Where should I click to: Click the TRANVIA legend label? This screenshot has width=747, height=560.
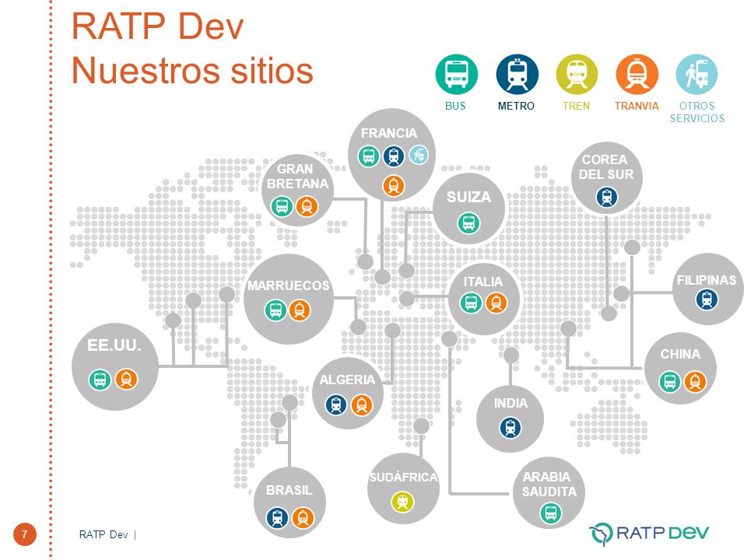[x=637, y=107]
